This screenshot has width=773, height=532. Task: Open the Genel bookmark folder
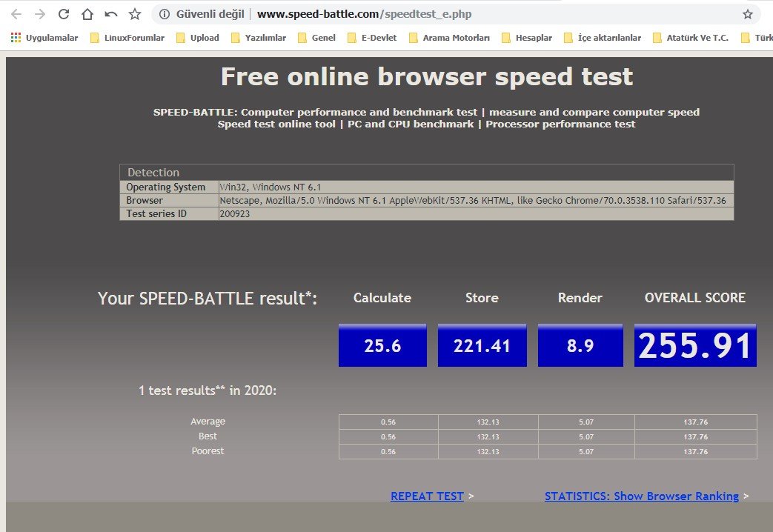[x=317, y=38]
